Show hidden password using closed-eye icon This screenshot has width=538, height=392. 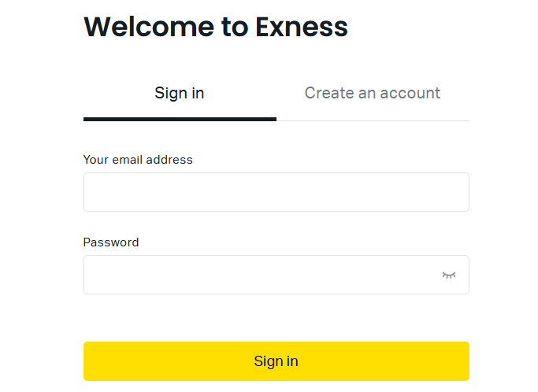pyautogui.click(x=449, y=275)
